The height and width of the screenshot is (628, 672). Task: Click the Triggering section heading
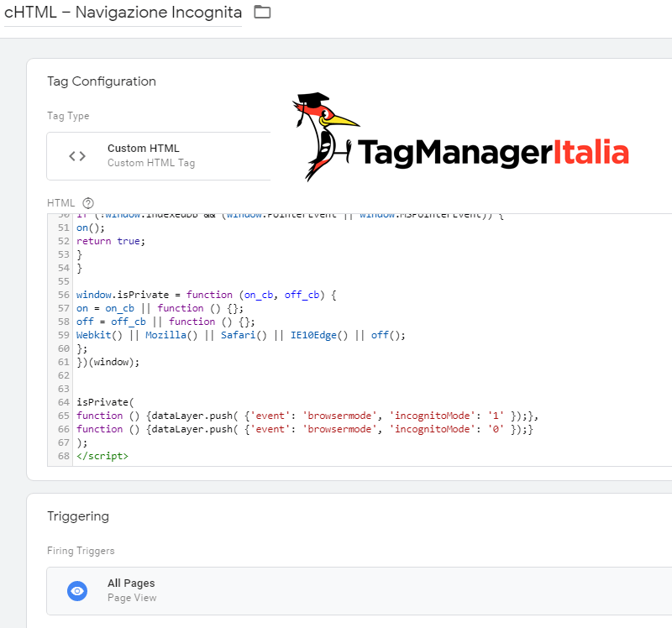pyautogui.click(x=78, y=516)
